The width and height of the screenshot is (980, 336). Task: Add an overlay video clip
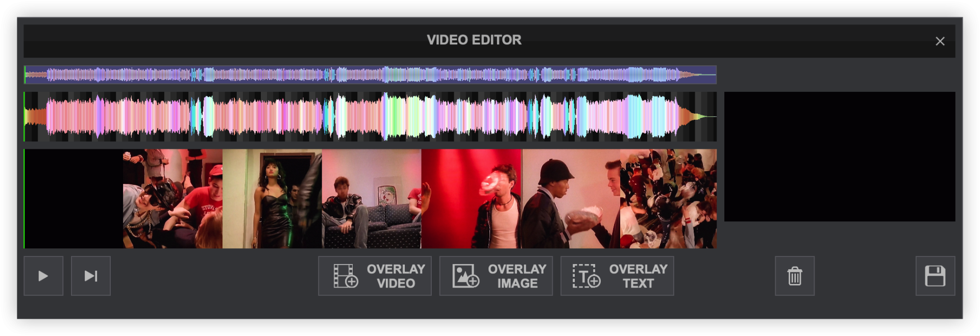coord(375,276)
